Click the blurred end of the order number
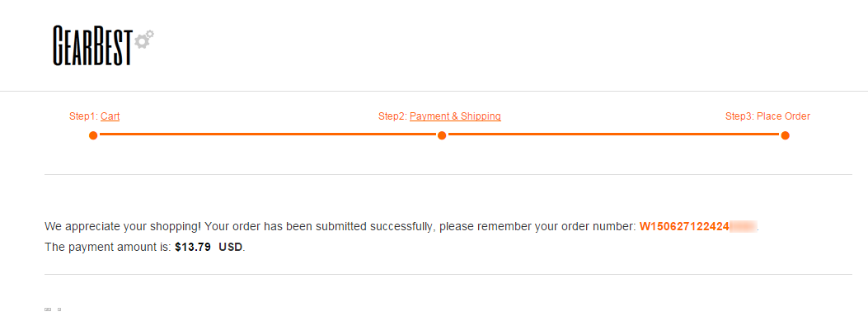Image resolution: width=868 pixels, height=326 pixels. point(743,227)
